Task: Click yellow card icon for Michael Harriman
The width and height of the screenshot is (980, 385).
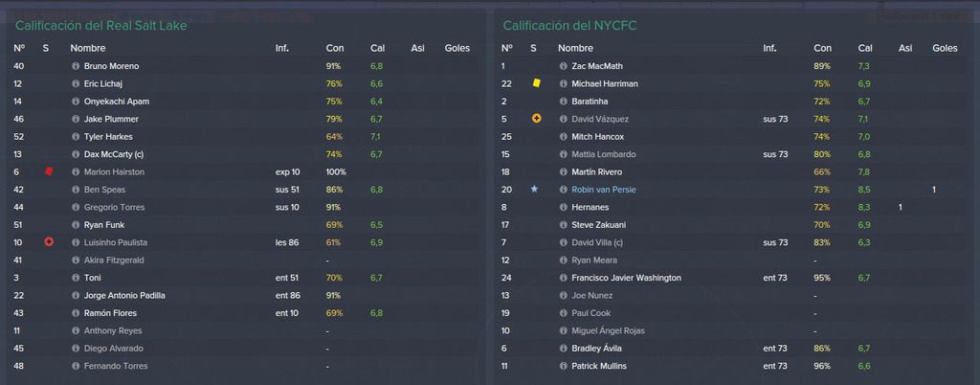Action: [536, 83]
